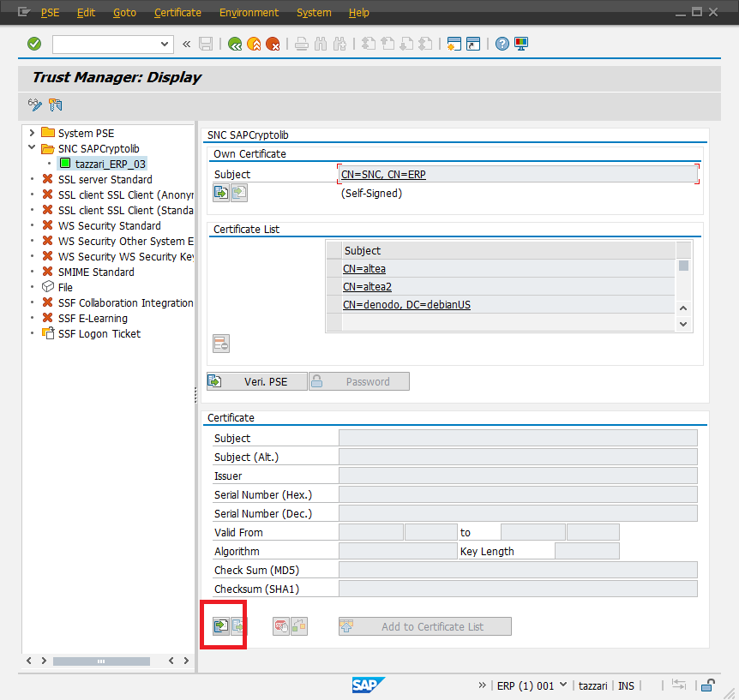Click the green Enter checkmark icon
The width and height of the screenshot is (739, 700).
pos(34,44)
